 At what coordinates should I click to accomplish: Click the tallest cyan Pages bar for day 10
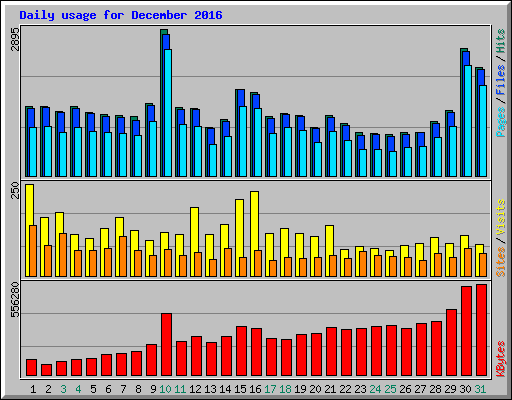tap(168, 113)
